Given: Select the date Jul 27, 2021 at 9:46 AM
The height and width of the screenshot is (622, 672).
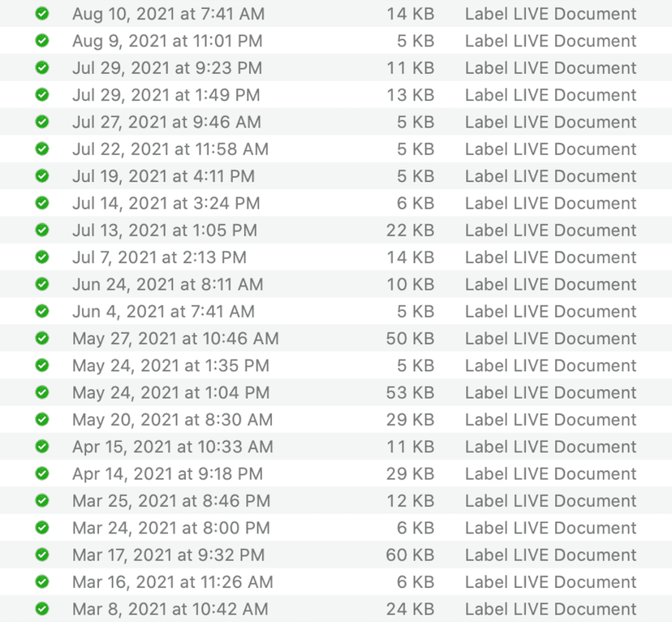Looking at the screenshot, I should tap(166, 122).
